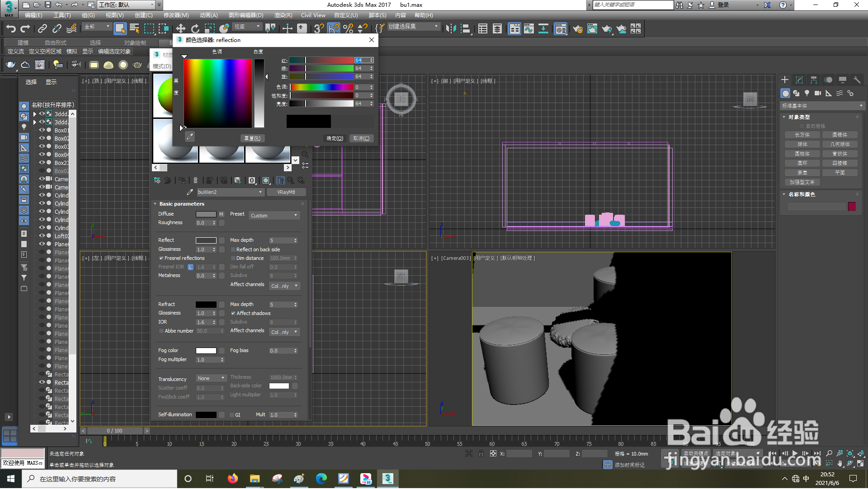Toggle the Fresnel reflections checkbox
The height and width of the screenshot is (489, 868).
161,259
